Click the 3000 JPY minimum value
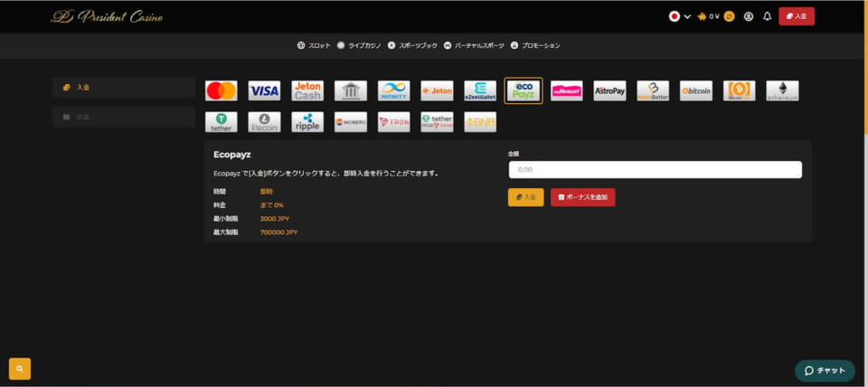 tap(275, 219)
